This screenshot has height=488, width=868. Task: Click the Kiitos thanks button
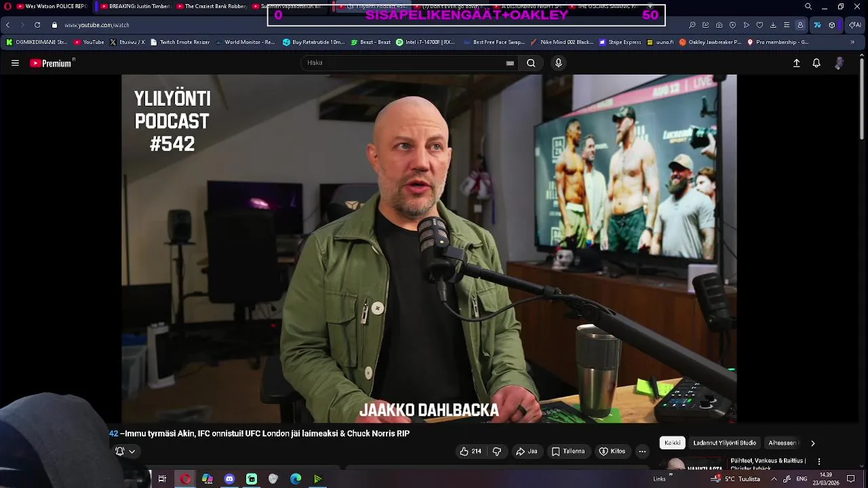(x=612, y=451)
